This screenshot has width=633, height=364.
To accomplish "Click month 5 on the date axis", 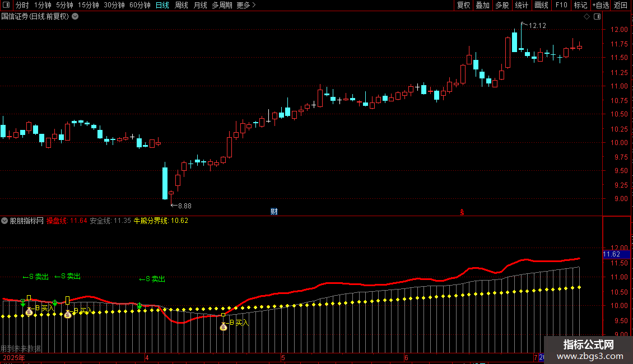I will [x=283, y=357].
